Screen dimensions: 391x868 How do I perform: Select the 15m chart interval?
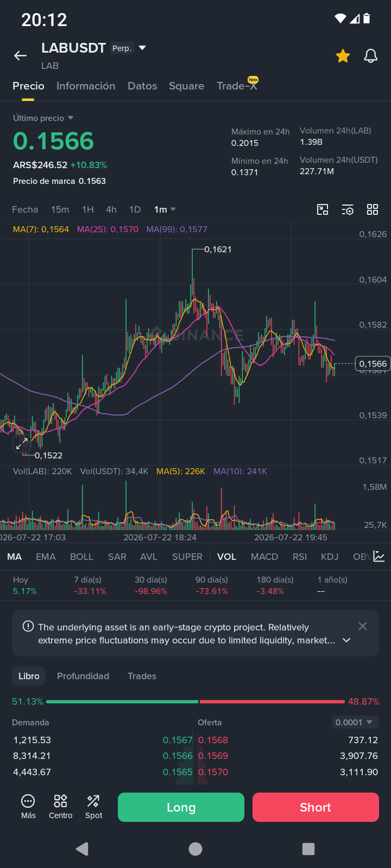pos(60,209)
